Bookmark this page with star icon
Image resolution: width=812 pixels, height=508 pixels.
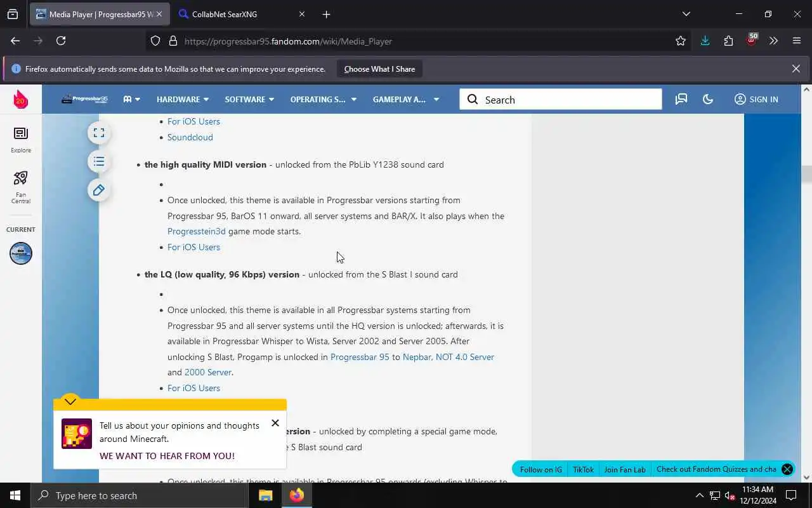(681, 41)
